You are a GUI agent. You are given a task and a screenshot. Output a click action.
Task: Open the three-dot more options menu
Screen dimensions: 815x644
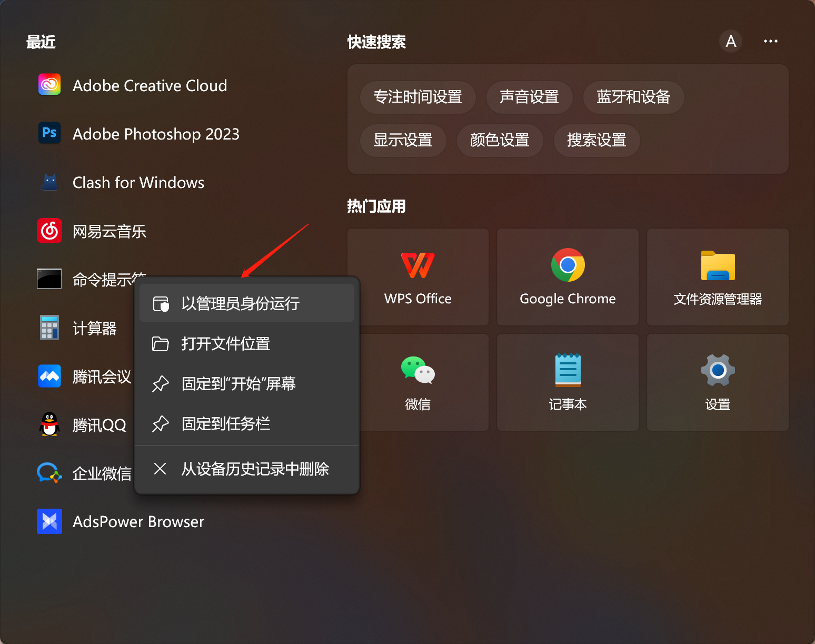(x=771, y=41)
